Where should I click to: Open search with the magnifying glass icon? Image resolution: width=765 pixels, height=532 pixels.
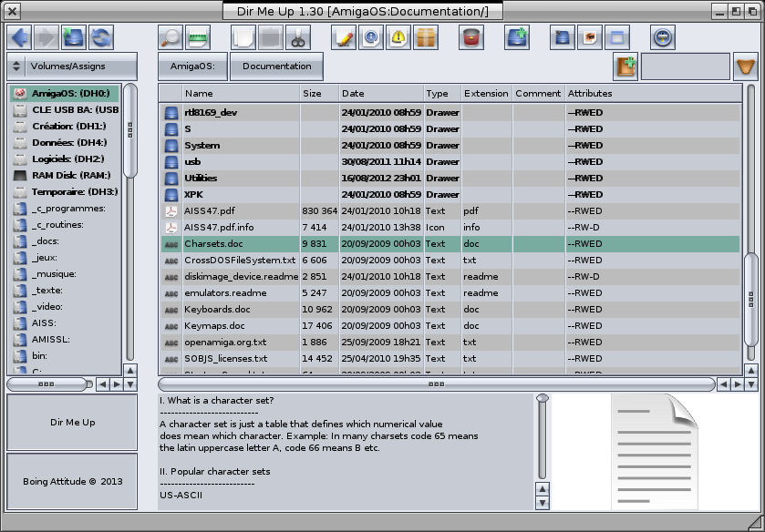point(171,37)
